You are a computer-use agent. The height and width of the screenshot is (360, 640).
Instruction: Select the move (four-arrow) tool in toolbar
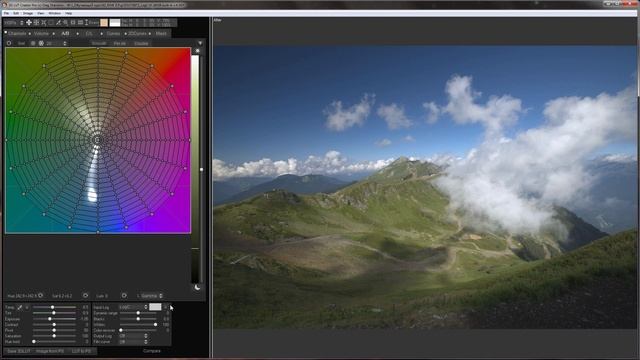point(29,22)
